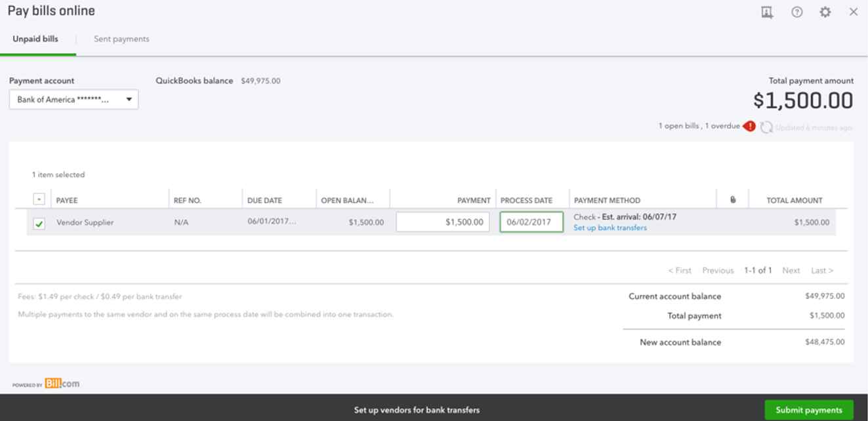Open the help question mark icon

click(796, 12)
